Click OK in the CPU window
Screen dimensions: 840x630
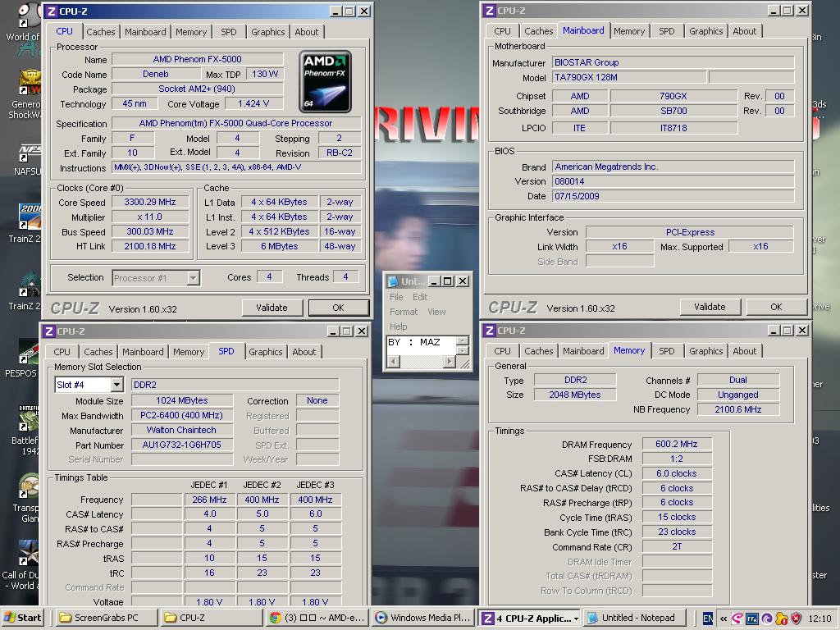click(338, 308)
